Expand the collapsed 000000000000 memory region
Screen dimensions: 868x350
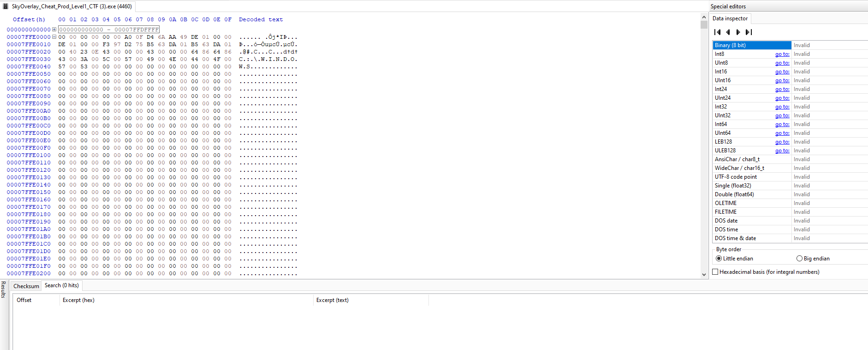54,30
